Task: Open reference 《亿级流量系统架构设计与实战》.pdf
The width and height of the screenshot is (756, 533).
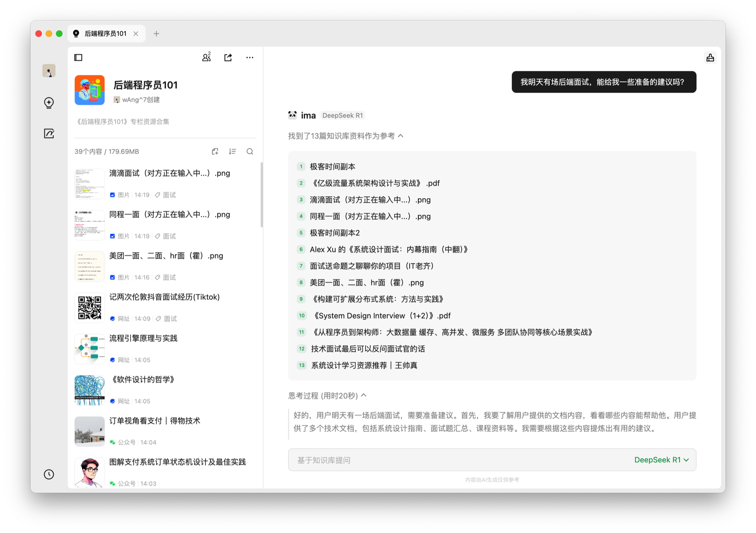Action: point(374,183)
